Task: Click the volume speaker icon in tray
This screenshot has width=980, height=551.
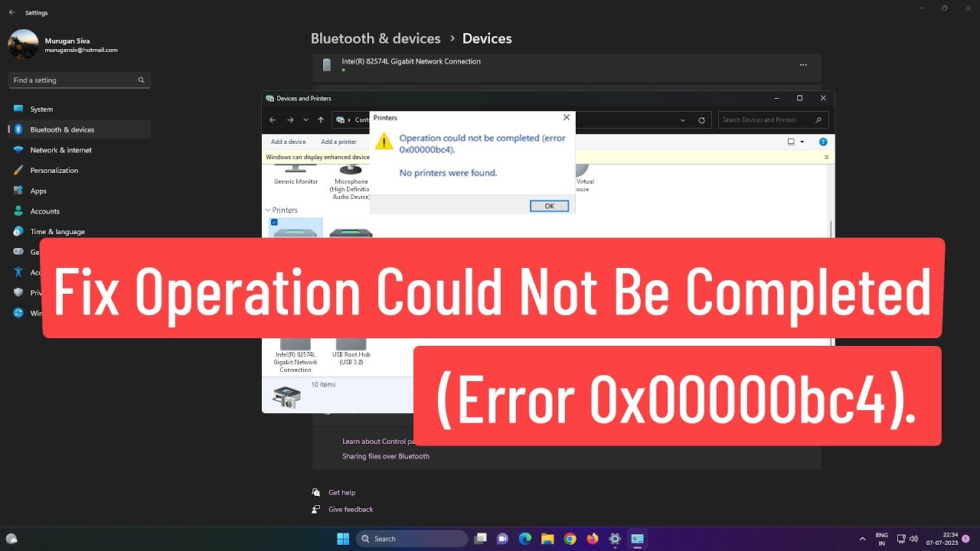Action: (x=913, y=539)
